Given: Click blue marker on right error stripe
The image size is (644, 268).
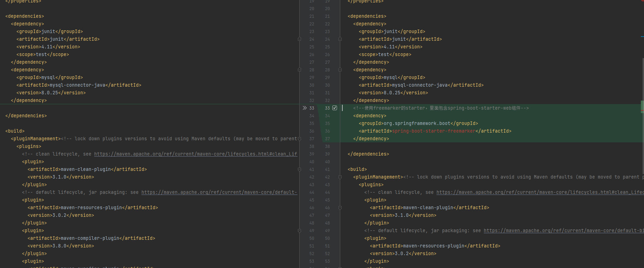Looking at the screenshot, I should coord(642,36).
